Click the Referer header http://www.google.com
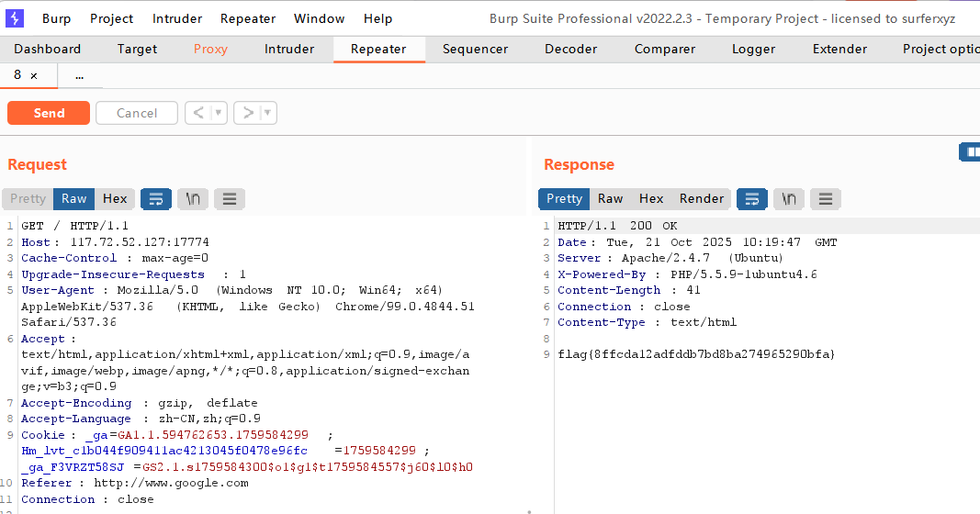The width and height of the screenshot is (980, 514). [x=134, y=483]
